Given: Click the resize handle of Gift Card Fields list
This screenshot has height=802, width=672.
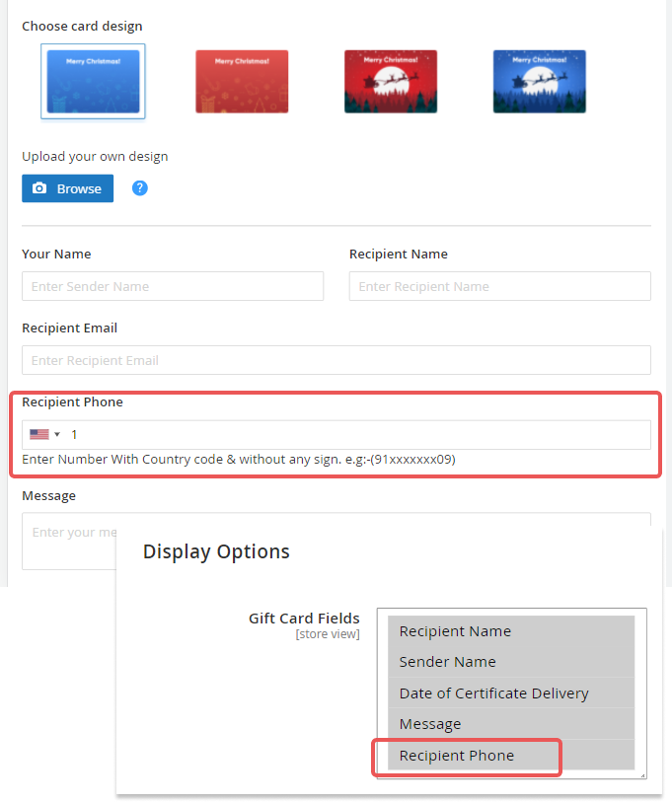Looking at the screenshot, I should coord(642,775).
